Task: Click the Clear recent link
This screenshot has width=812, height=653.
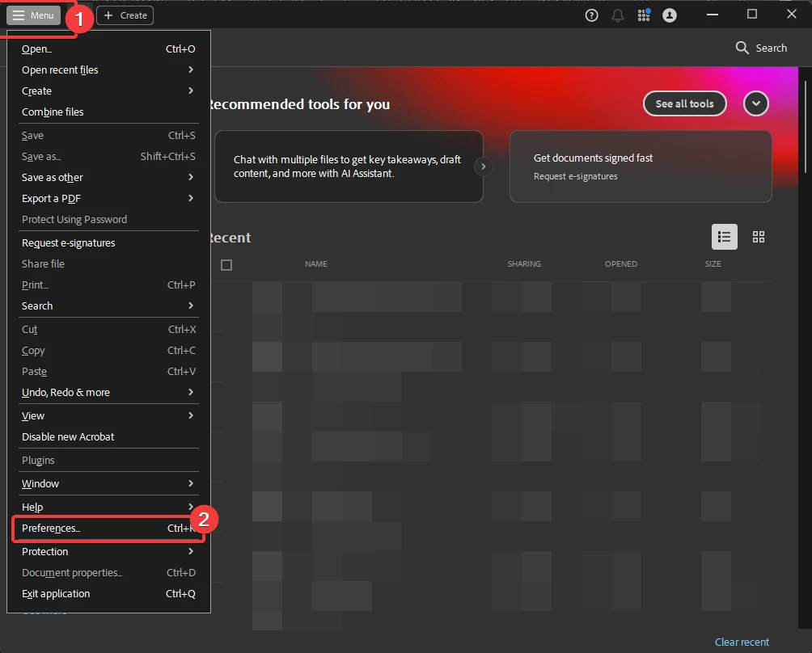Action: [x=742, y=642]
